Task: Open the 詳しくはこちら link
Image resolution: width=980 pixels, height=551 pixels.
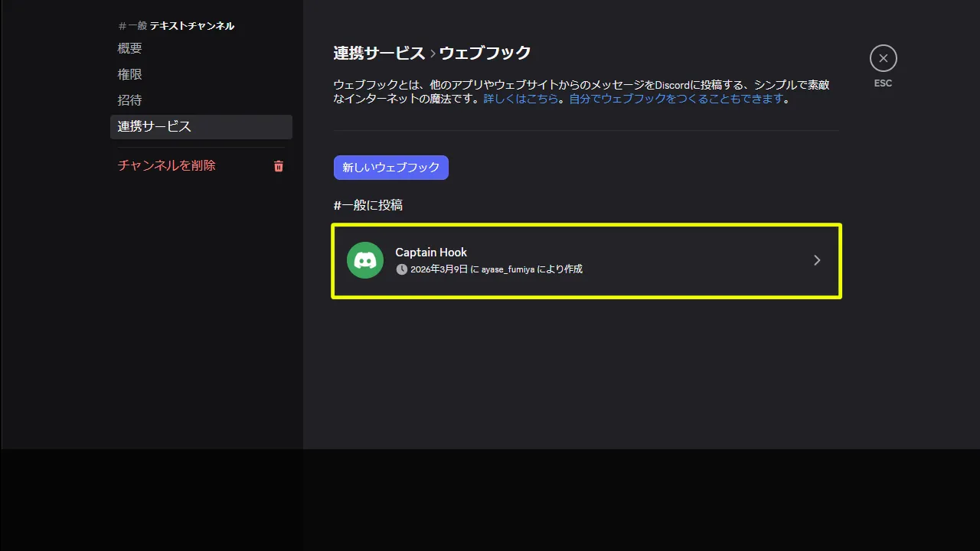Action: 522,97
